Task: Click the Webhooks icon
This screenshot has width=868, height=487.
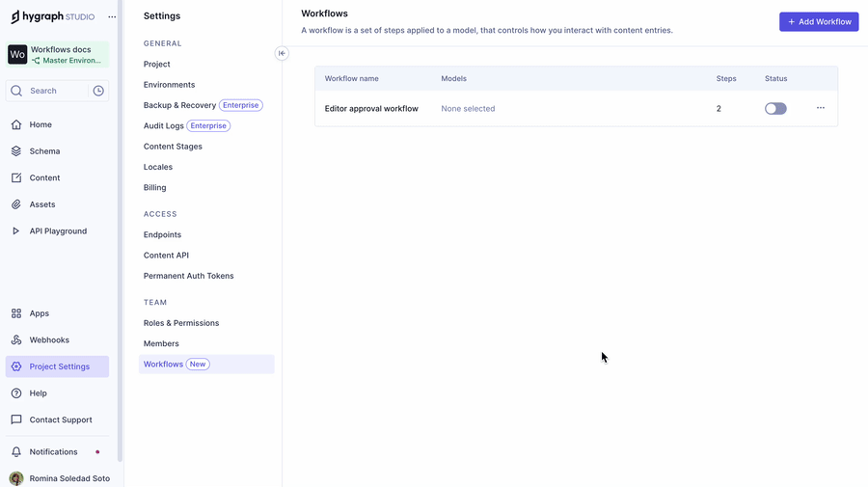Action: [x=16, y=340]
